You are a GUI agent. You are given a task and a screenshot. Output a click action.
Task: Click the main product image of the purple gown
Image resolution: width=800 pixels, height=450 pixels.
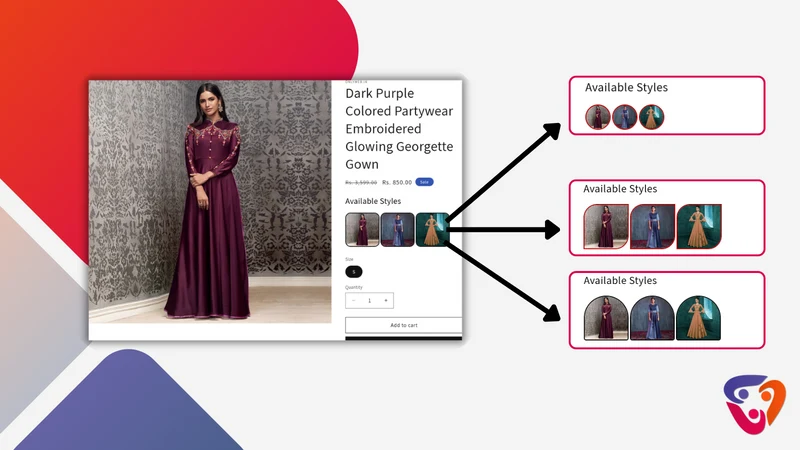pos(210,202)
